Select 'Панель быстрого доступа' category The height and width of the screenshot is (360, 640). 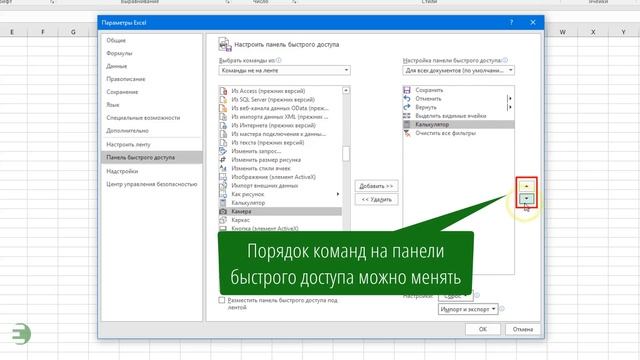(x=152, y=157)
